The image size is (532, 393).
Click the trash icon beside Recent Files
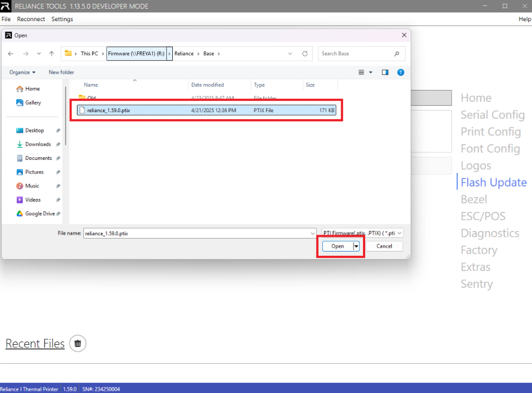78,344
